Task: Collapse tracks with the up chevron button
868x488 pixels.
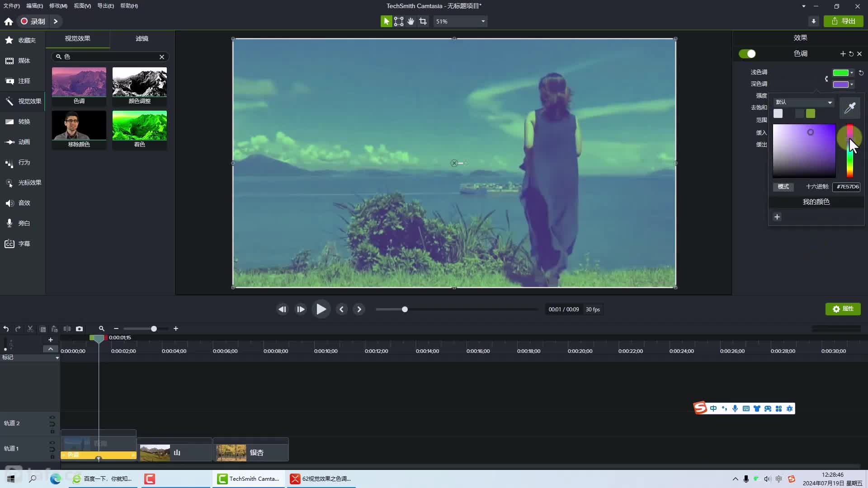Action: [50, 349]
